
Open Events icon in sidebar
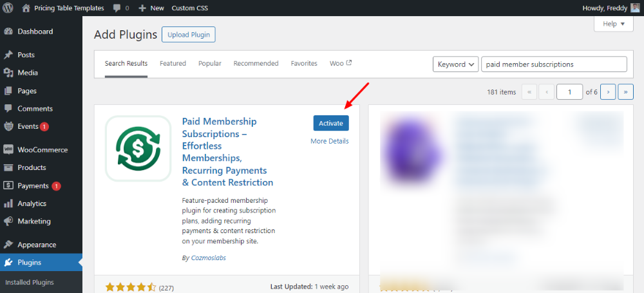(8, 127)
